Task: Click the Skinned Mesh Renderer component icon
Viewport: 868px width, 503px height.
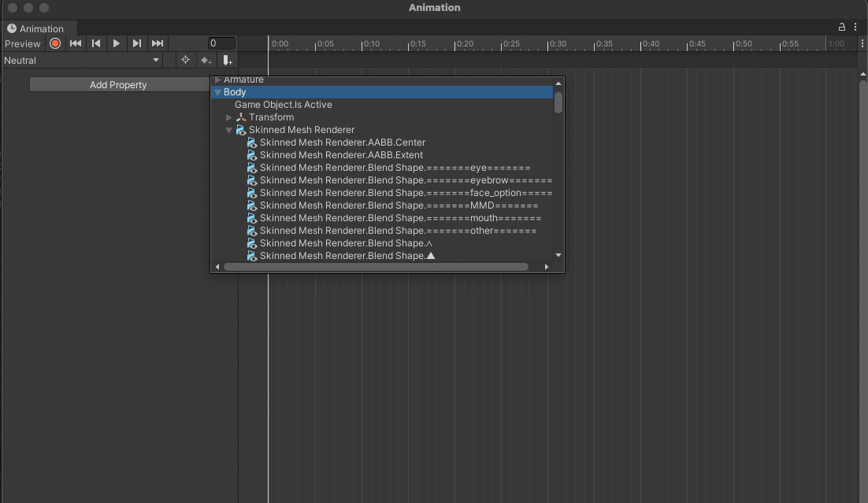Action: [241, 130]
